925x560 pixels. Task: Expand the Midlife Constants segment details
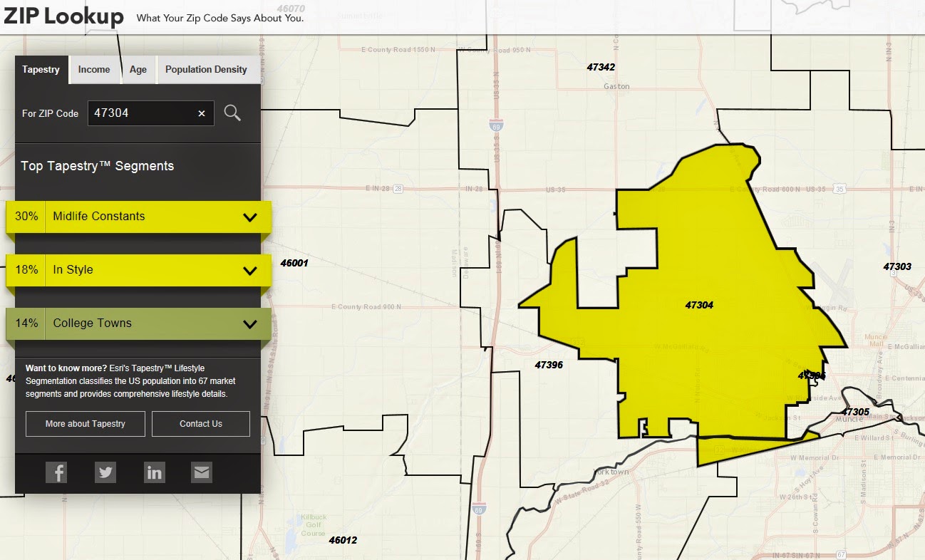click(x=249, y=216)
